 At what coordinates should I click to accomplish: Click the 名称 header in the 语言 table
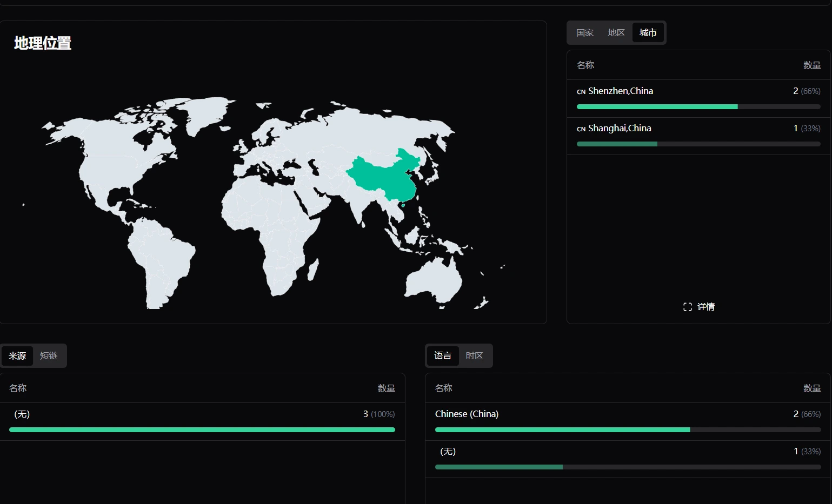click(443, 388)
